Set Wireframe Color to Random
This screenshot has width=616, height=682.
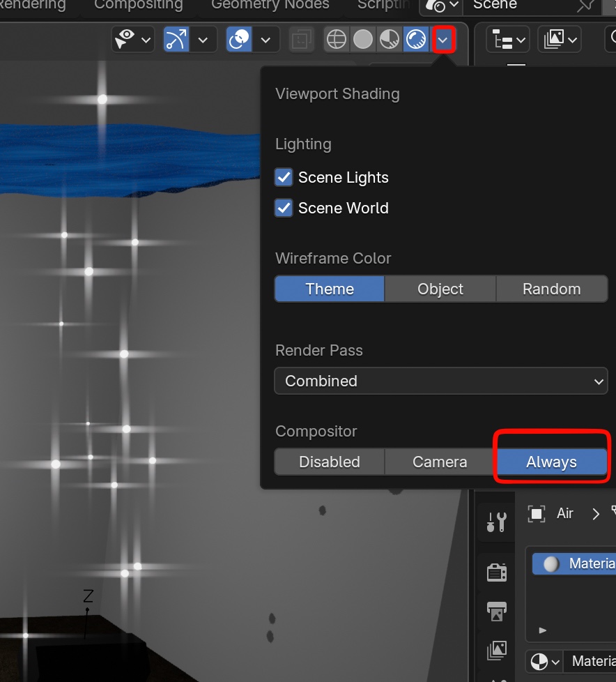point(551,289)
